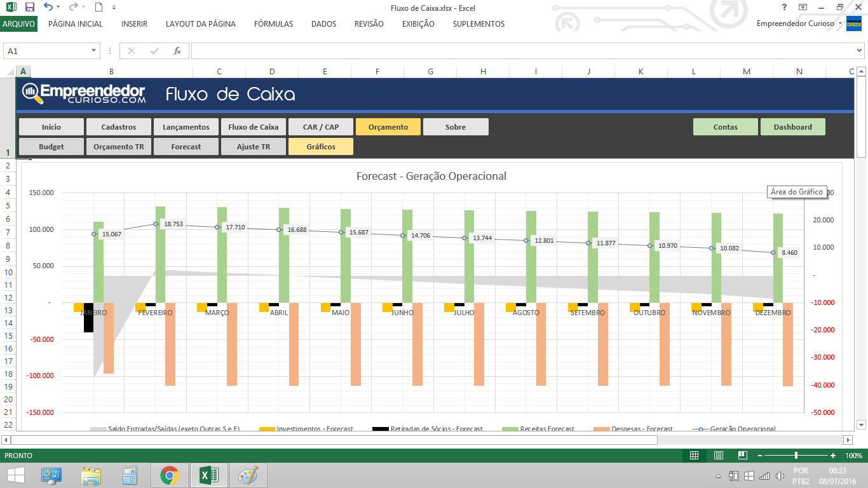Click the Help question mark icon

[x=783, y=7]
